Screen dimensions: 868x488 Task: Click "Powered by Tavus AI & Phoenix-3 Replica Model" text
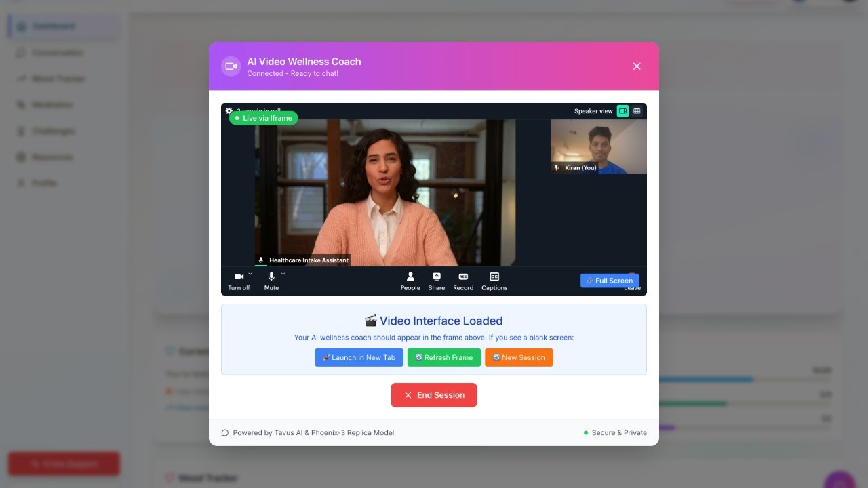pos(313,432)
